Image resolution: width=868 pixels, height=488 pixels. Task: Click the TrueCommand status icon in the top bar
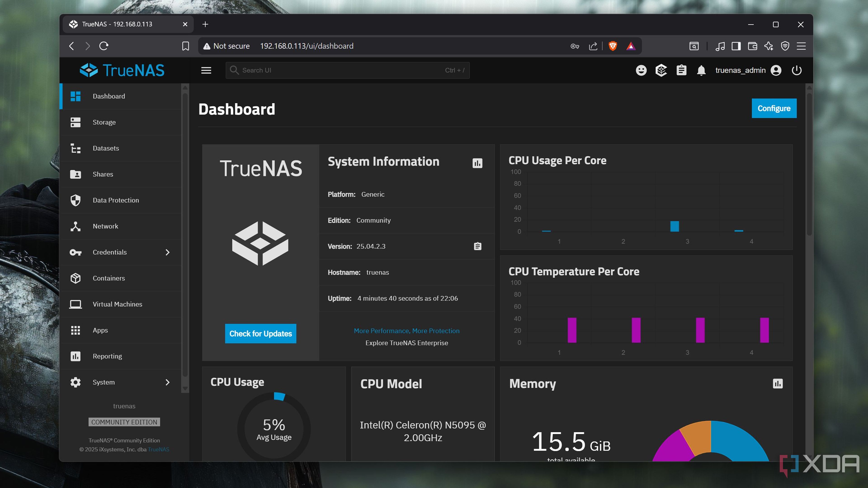point(661,70)
